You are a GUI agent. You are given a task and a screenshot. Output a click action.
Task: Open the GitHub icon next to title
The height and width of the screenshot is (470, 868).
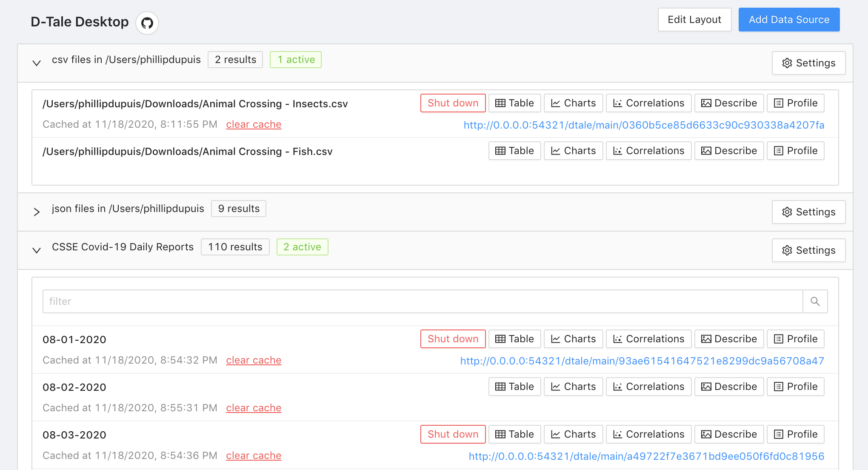point(147,23)
